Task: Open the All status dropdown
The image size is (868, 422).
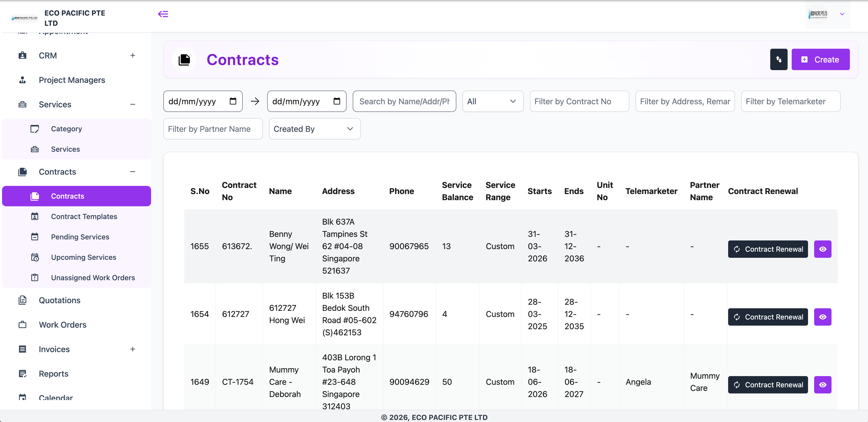Action: point(493,101)
